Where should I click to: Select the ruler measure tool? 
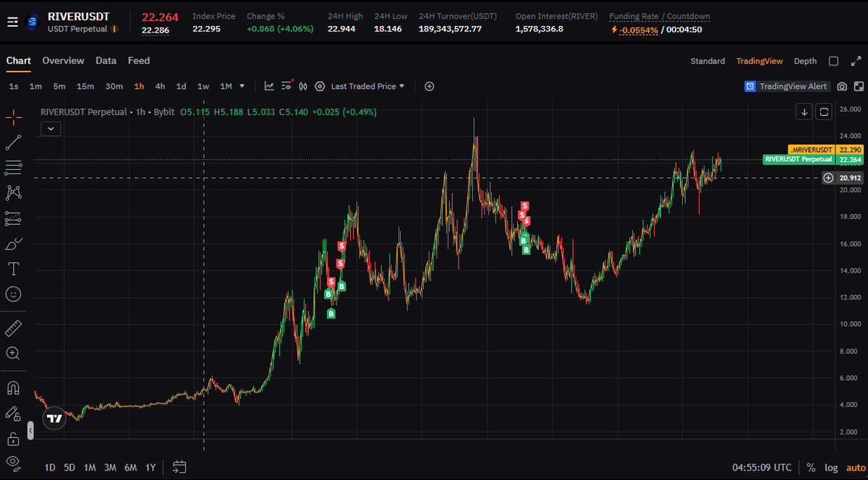pyautogui.click(x=13, y=328)
